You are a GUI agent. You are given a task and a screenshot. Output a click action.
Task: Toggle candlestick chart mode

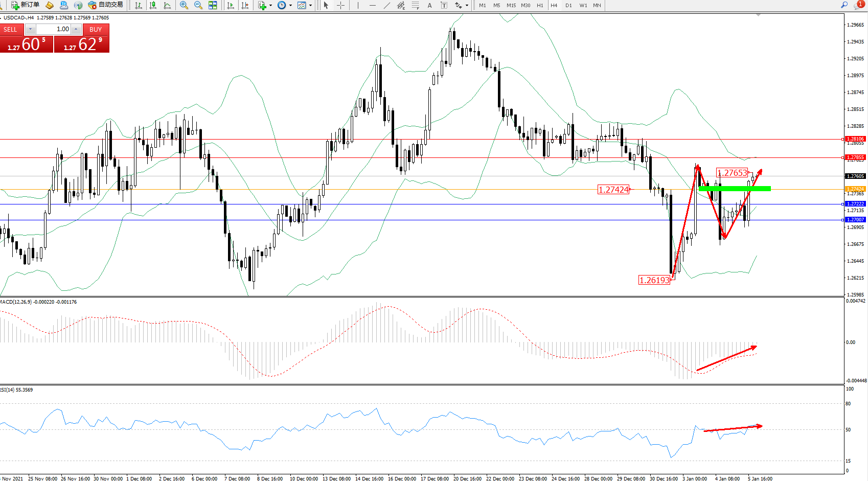coord(153,5)
